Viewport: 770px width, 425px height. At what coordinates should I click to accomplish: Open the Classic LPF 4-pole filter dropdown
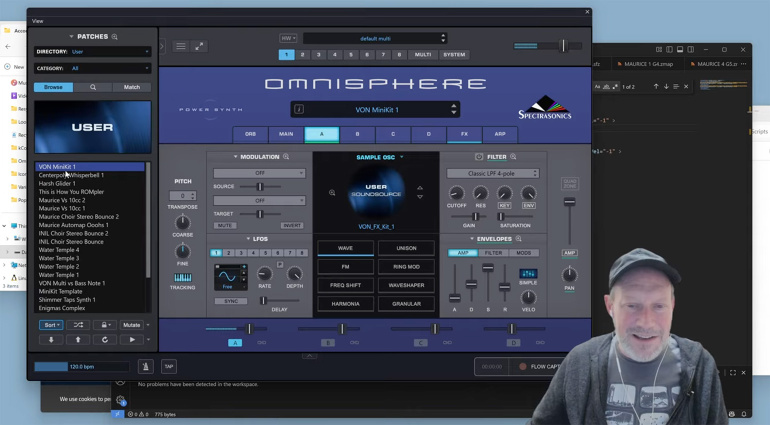(493, 173)
